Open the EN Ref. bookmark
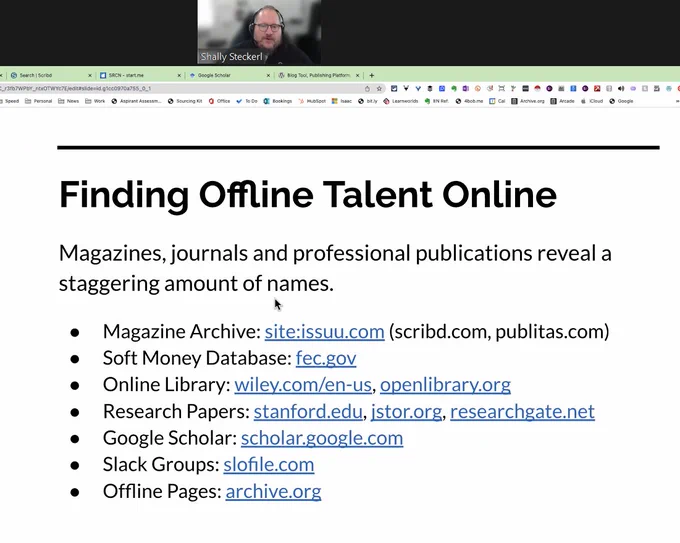 pos(436,101)
